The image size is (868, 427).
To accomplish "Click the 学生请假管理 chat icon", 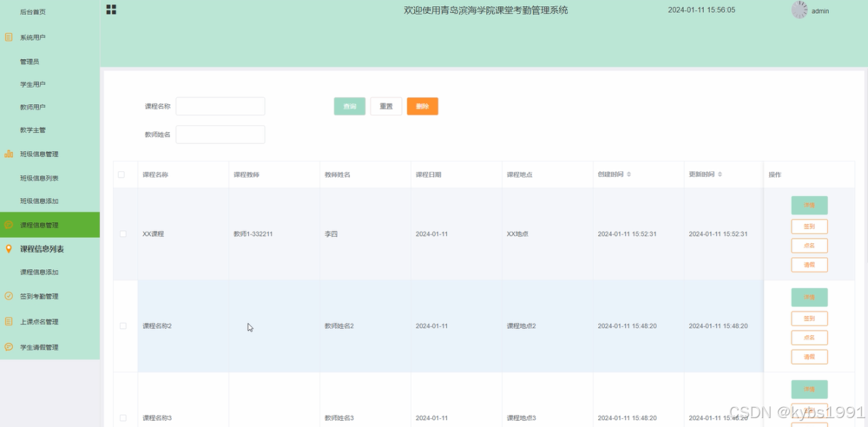I will (9, 347).
